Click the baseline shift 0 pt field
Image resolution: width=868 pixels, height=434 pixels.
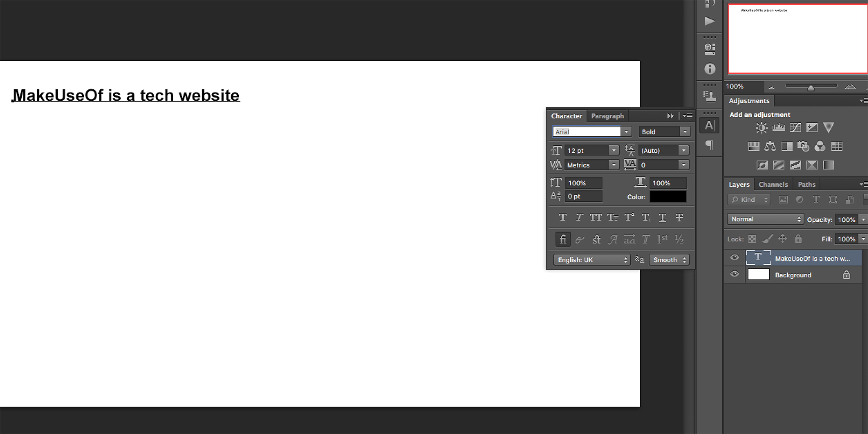tap(583, 197)
